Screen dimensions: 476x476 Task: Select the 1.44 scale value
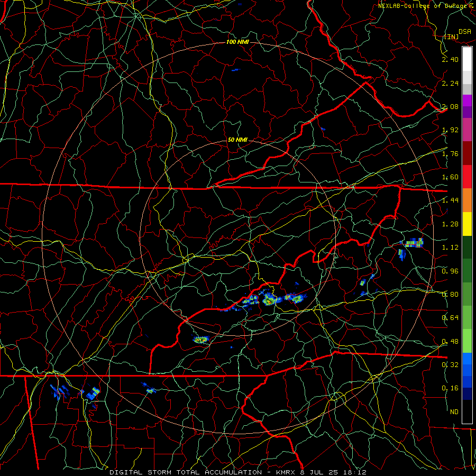coord(451,200)
